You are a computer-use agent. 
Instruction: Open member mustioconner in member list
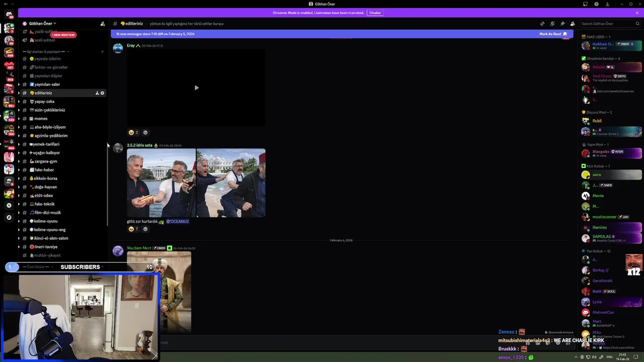(611, 217)
